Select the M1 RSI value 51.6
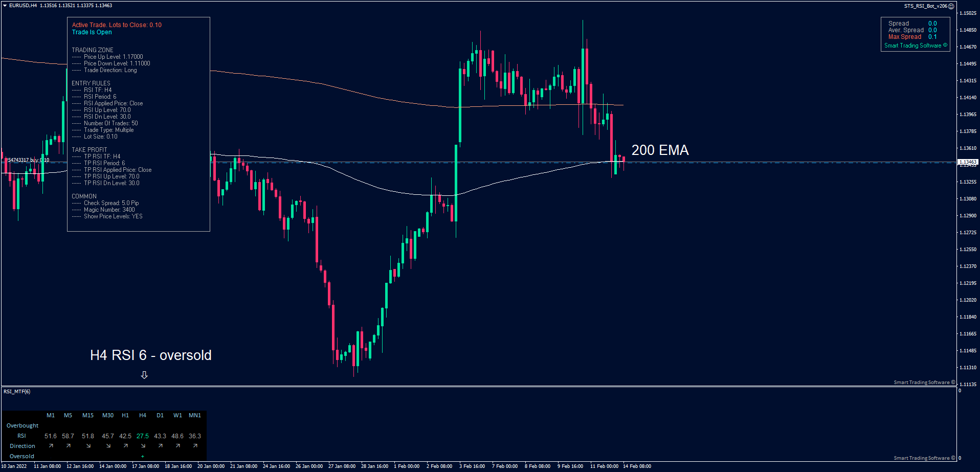The image size is (980, 472). point(51,436)
